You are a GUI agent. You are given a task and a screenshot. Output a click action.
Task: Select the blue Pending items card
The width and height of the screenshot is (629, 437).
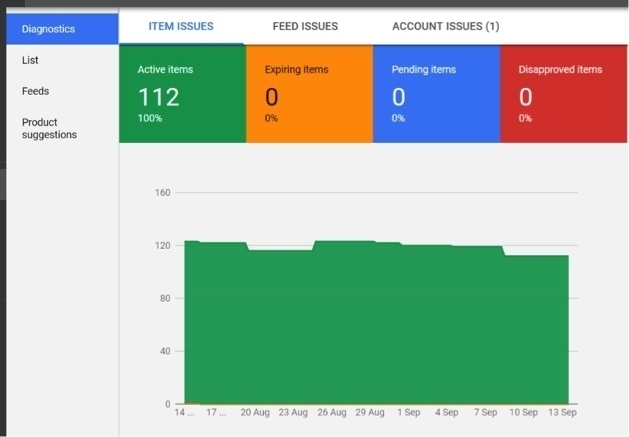[x=436, y=94]
